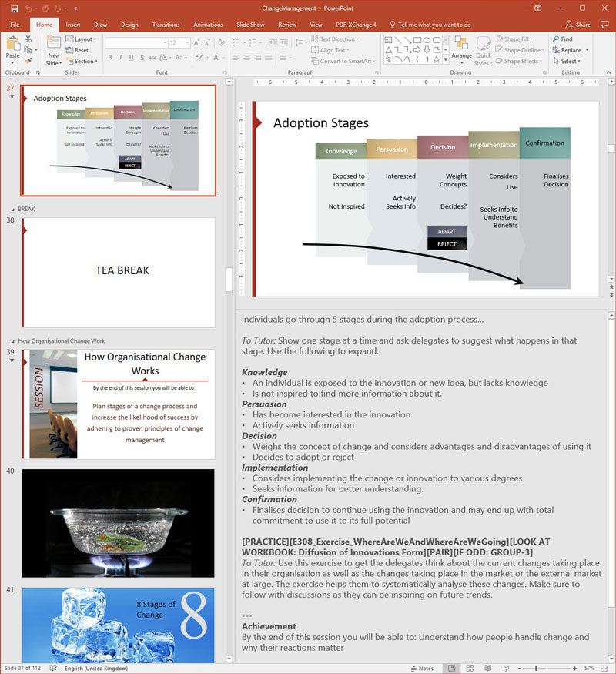Click the Paste clipboard icon
This screenshot has height=674, width=616.
(x=12, y=44)
